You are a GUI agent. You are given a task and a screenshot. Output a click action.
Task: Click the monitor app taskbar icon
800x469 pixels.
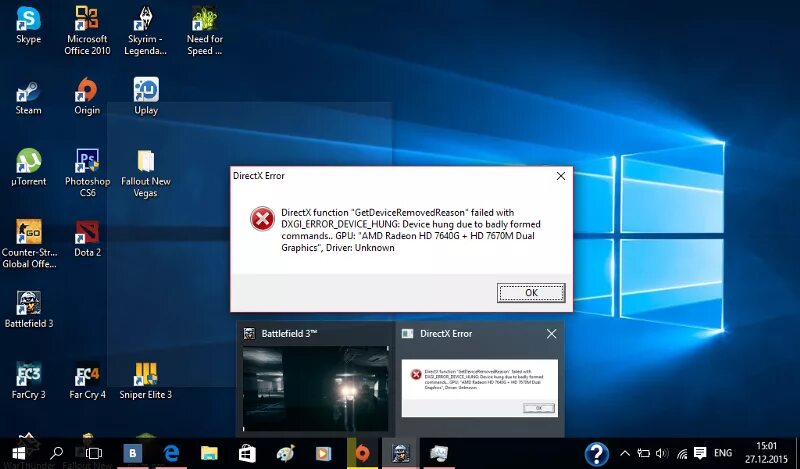439,453
